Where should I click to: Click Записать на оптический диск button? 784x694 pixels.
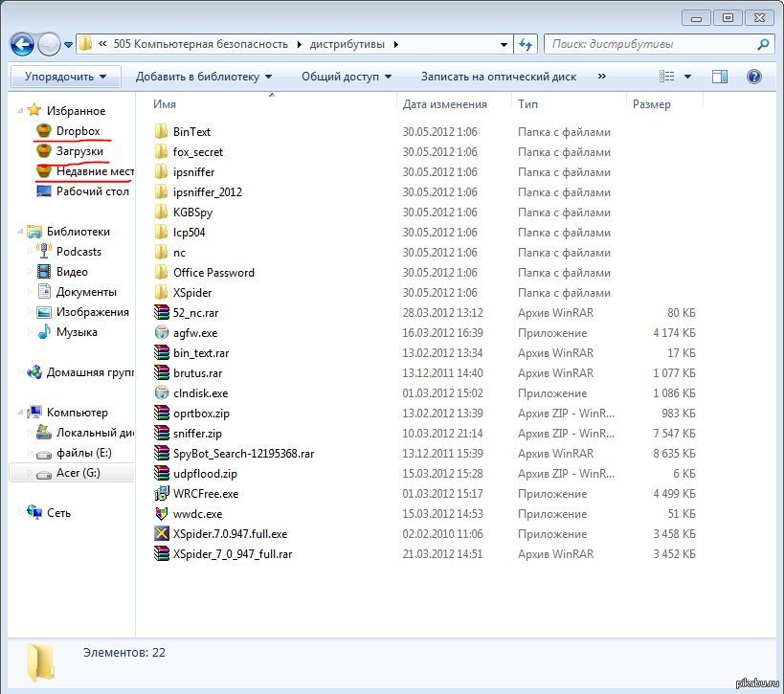499,77
